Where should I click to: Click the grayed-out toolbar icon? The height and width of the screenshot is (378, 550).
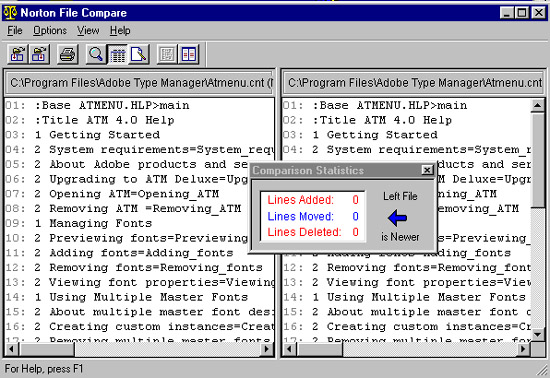click(167, 54)
